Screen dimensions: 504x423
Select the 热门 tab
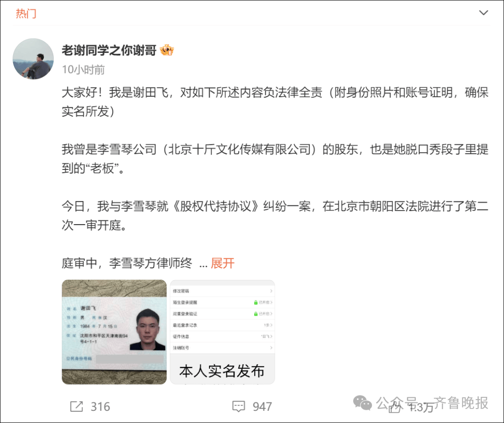click(x=26, y=14)
